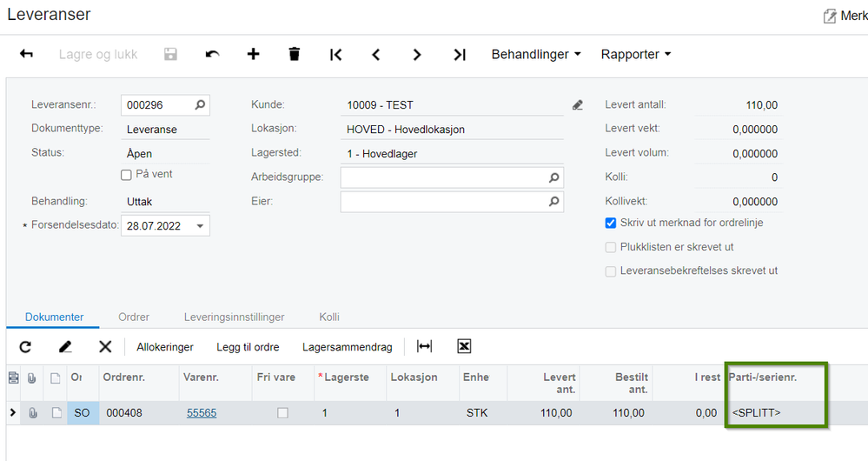Click the fit-to-width columns icon
This screenshot has height=461, width=868.
(424, 346)
